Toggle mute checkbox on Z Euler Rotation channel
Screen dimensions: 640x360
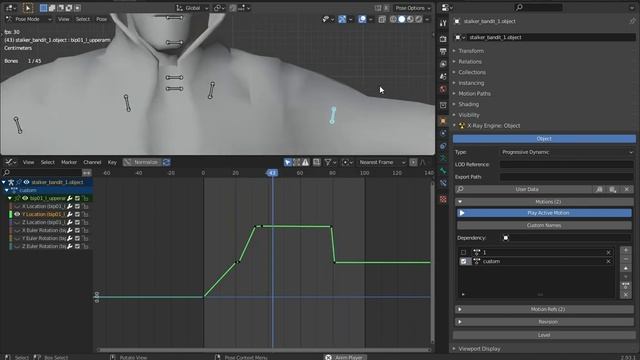coord(78,247)
